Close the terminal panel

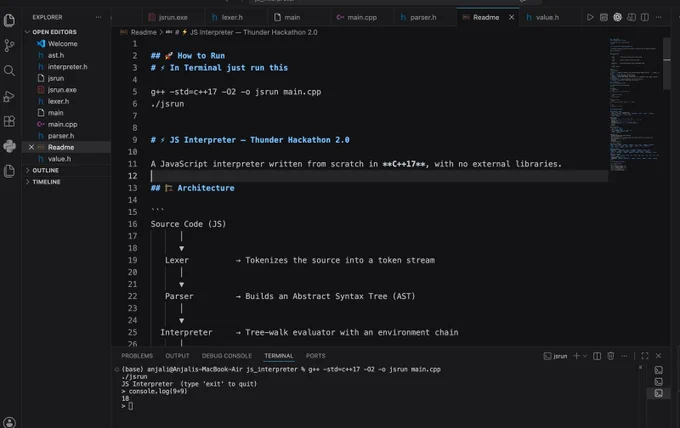click(x=658, y=356)
